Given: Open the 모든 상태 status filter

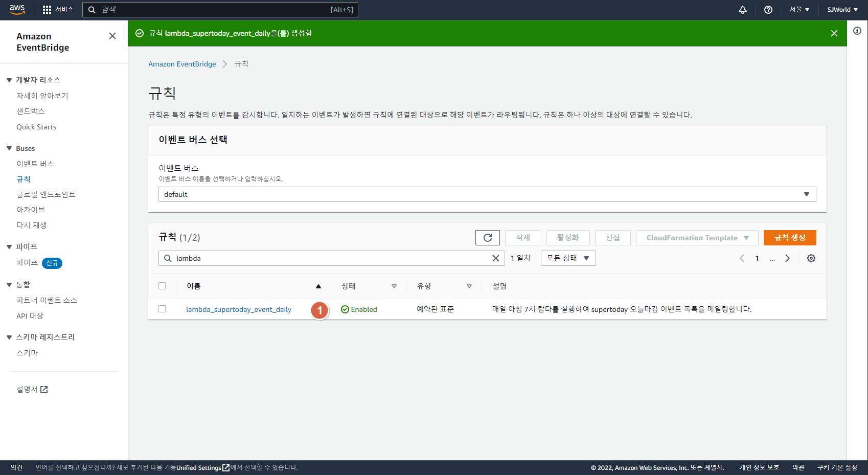Looking at the screenshot, I should [568, 258].
